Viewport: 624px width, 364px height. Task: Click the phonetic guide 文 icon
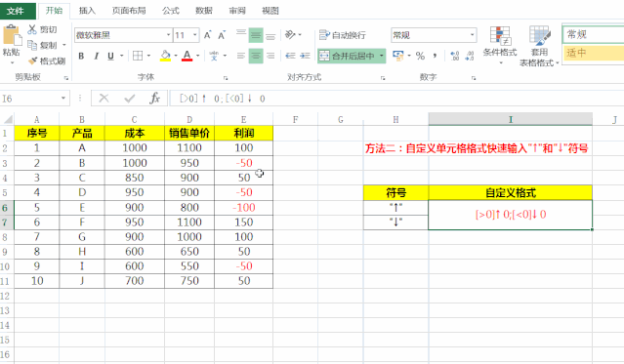[x=214, y=56]
